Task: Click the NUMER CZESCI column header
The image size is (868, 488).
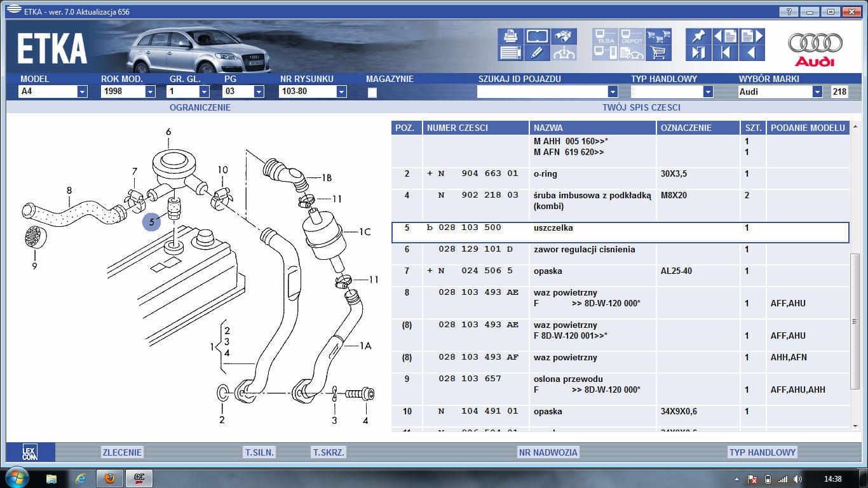Action: coord(475,128)
